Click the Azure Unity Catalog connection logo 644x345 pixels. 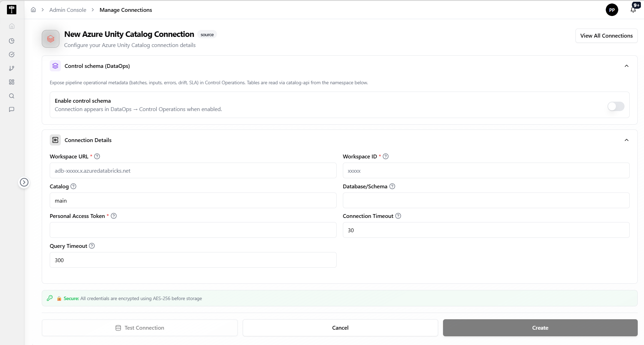pos(51,39)
